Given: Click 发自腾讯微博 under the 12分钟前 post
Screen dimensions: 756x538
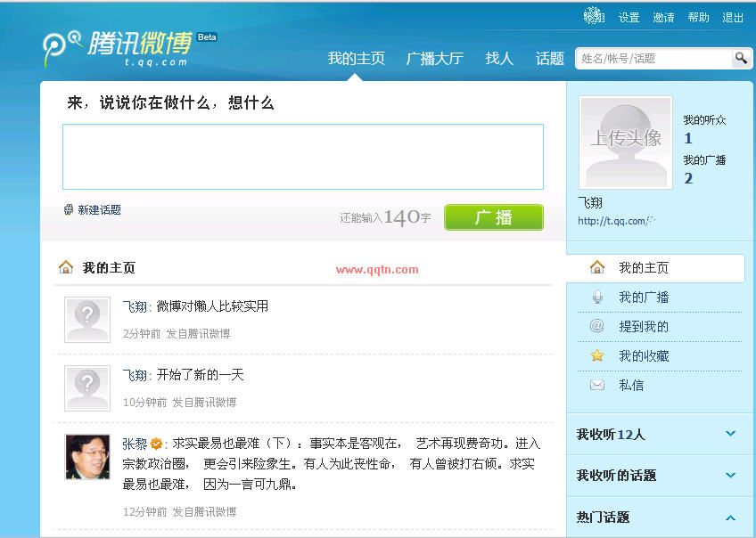Looking at the screenshot, I should click(204, 511).
